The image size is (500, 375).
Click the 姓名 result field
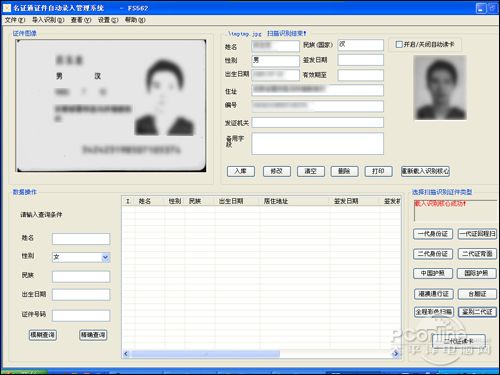[275, 46]
